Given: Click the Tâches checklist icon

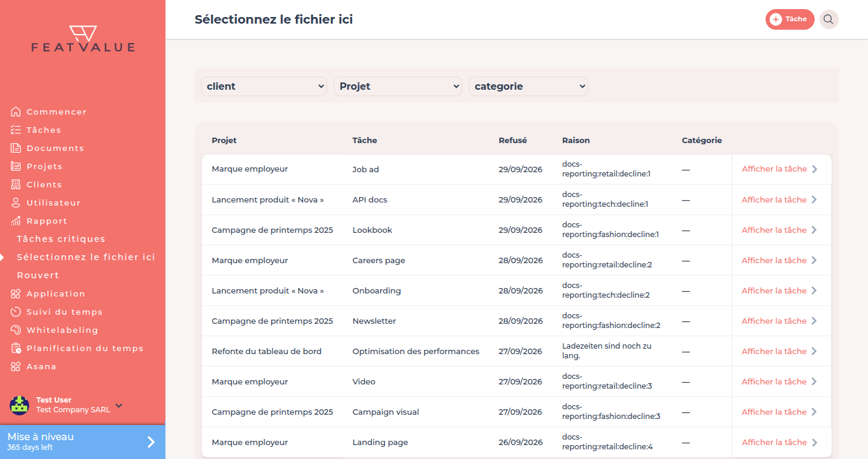Looking at the screenshot, I should tap(16, 130).
